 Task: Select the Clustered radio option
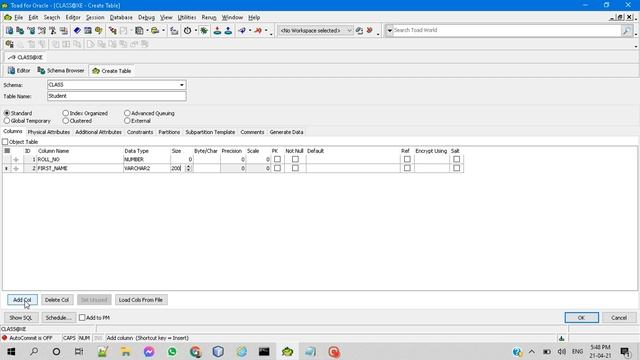66,121
